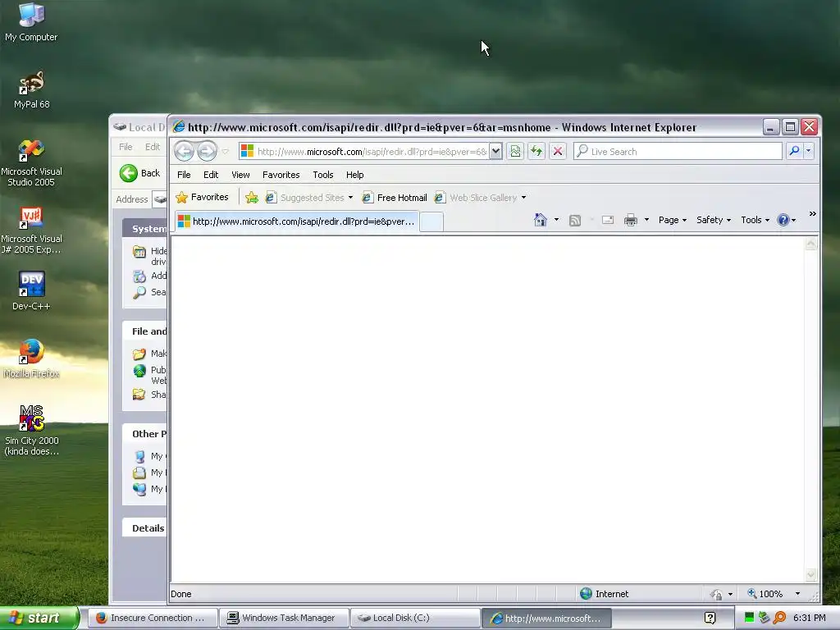Click the Protected Mode security icon

(x=716, y=594)
